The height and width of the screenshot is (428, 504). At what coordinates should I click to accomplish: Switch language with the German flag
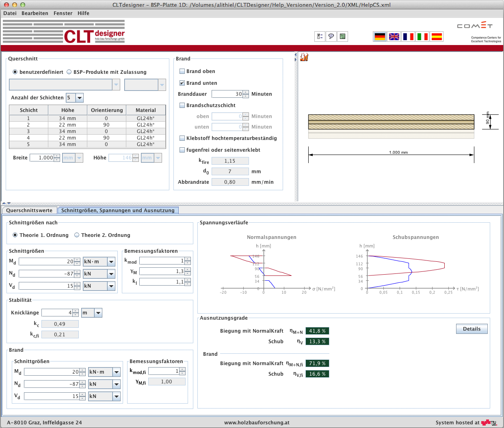(x=380, y=37)
